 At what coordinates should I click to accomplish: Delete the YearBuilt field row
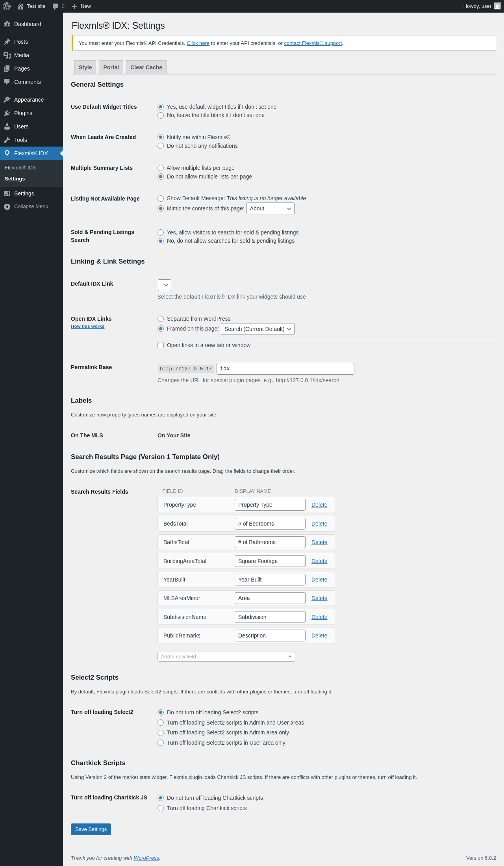(319, 580)
